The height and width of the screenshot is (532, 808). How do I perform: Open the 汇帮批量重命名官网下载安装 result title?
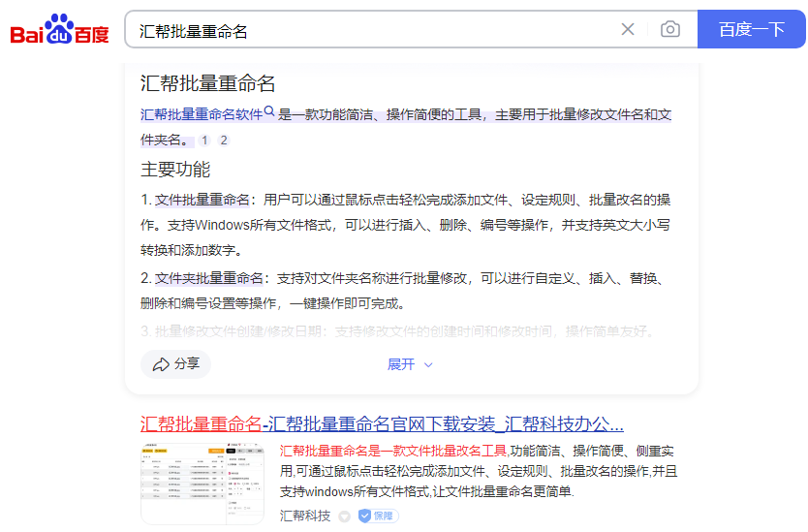pyautogui.click(x=382, y=424)
